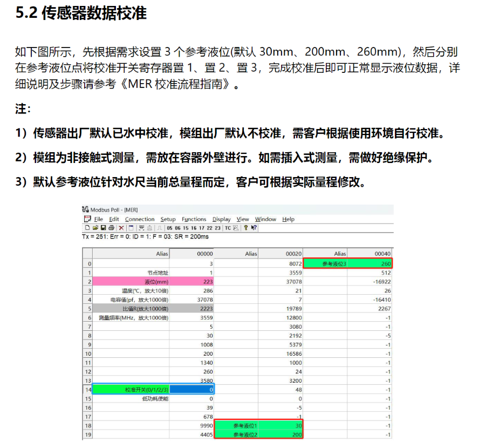Select the 00000 column header
Screen dimensions: 479x448
pos(191,254)
